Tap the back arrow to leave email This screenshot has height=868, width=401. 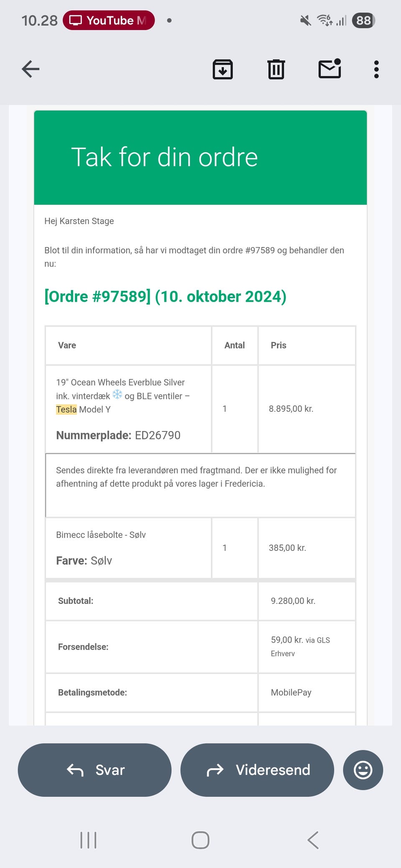(30, 69)
